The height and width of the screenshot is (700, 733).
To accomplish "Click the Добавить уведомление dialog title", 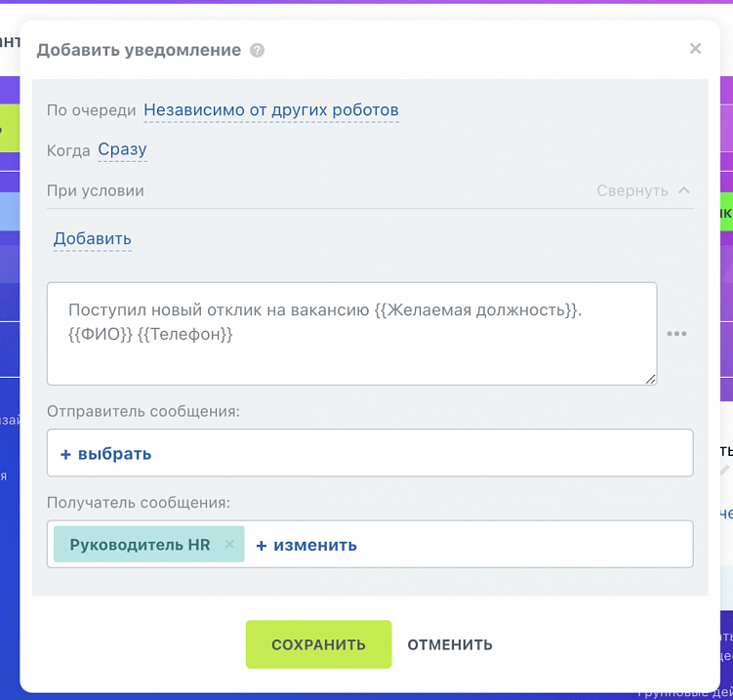I will click(139, 50).
